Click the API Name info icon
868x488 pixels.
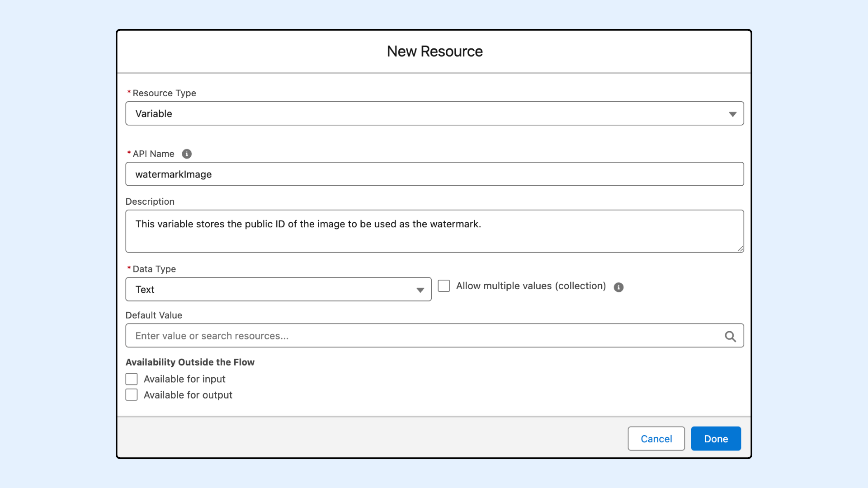coord(187,154)
